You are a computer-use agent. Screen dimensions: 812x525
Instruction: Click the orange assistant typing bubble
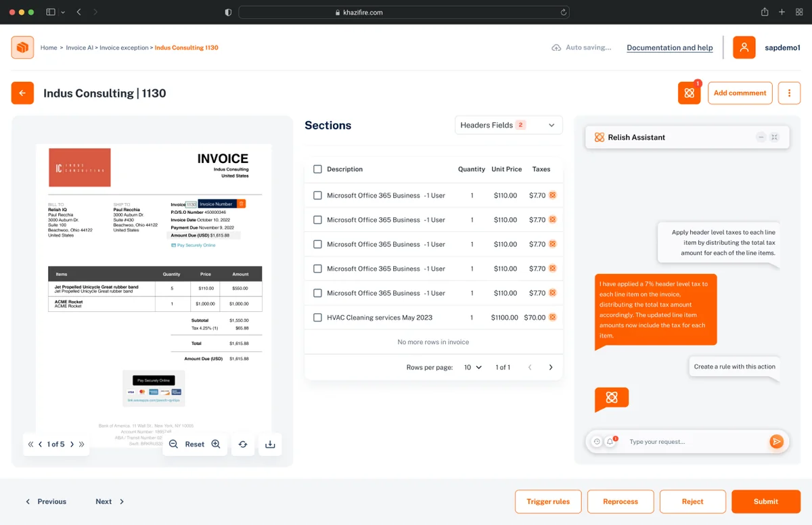[612, 398]
